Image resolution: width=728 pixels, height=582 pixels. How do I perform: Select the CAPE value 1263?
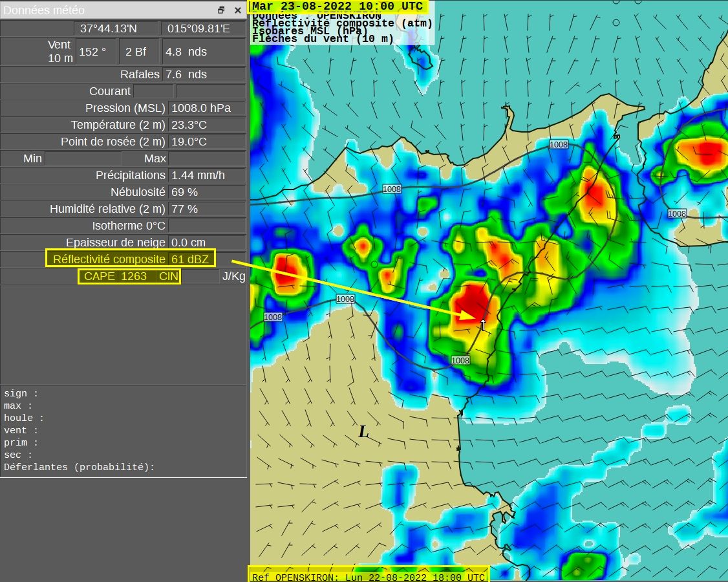(x=135, y=276)
